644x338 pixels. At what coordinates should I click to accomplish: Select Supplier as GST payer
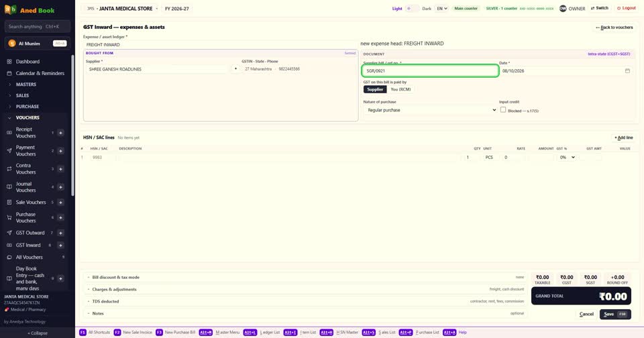[375, 89]
